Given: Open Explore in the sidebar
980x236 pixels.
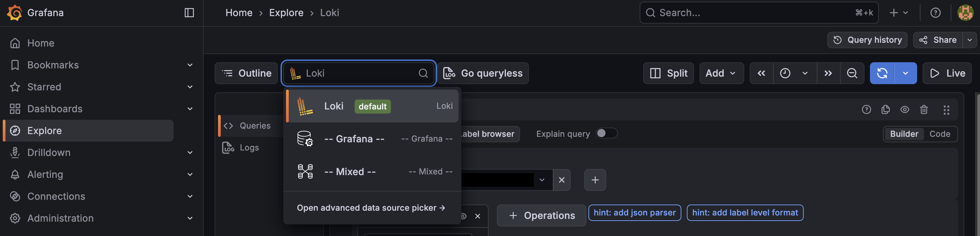Looking at the screenshot, I should pyautogui.click(x=88, y=131).
